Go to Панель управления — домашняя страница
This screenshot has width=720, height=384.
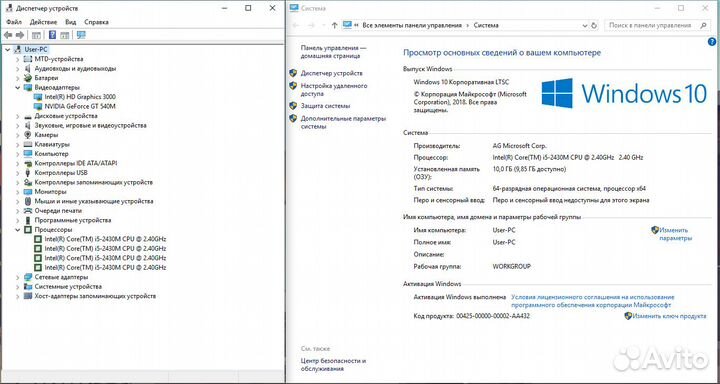[x=334, y=52]
